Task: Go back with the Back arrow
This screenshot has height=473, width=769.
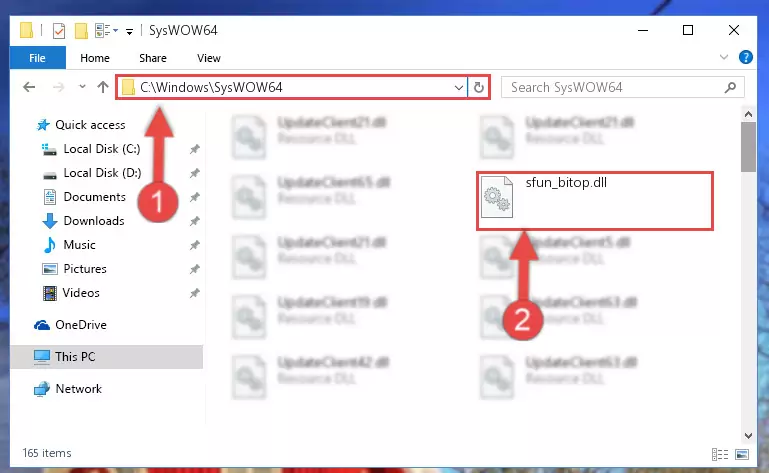Action: (x=29, y=87)
